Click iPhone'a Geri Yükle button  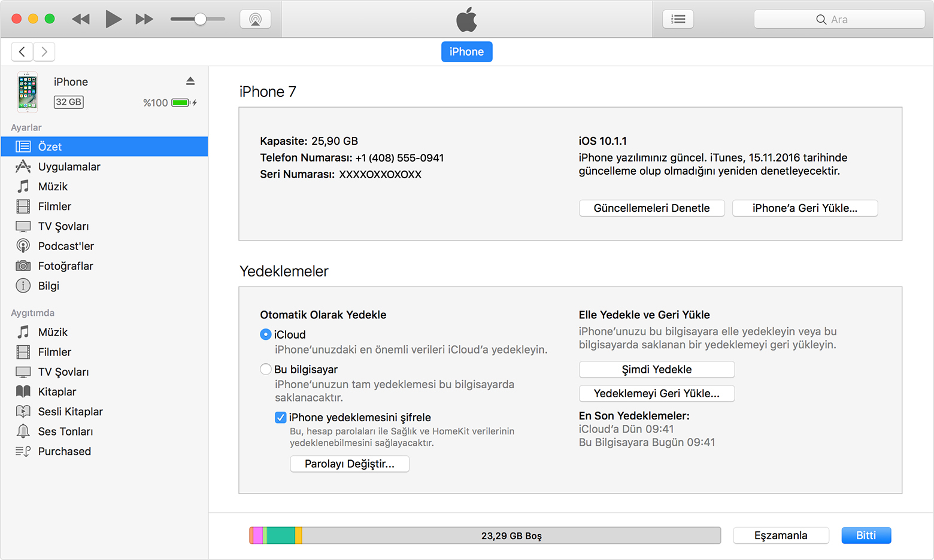pos(805,208)
